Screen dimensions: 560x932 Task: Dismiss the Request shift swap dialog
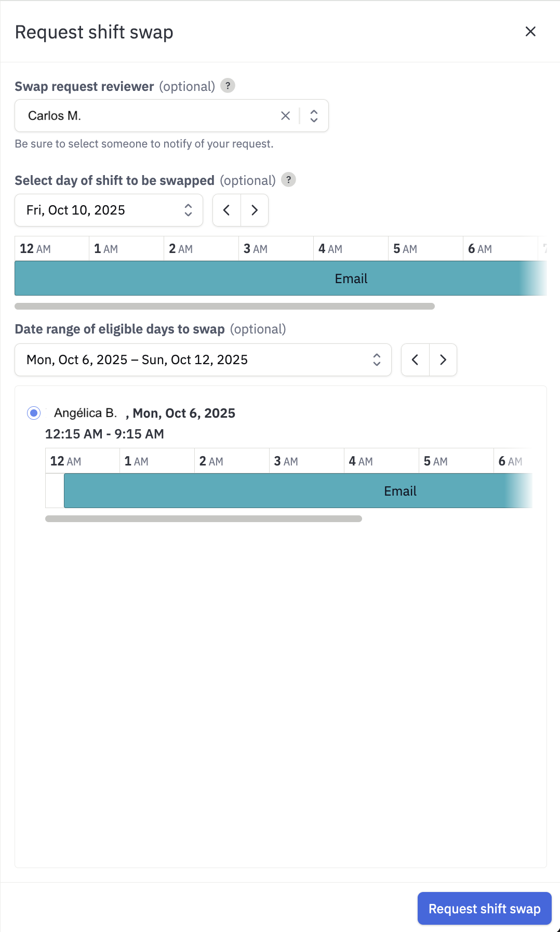530,32
